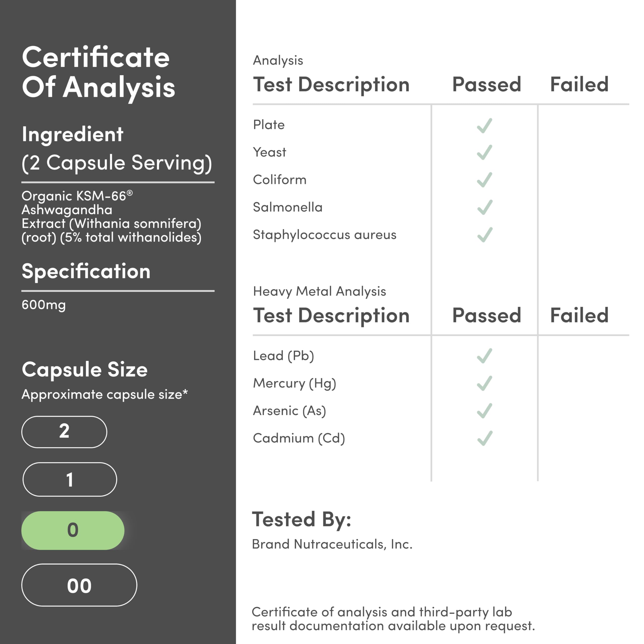Click the Staphylococcus aureus passed checkmark
The width and height of the screenshot is (644, 644).
point(484,235)
